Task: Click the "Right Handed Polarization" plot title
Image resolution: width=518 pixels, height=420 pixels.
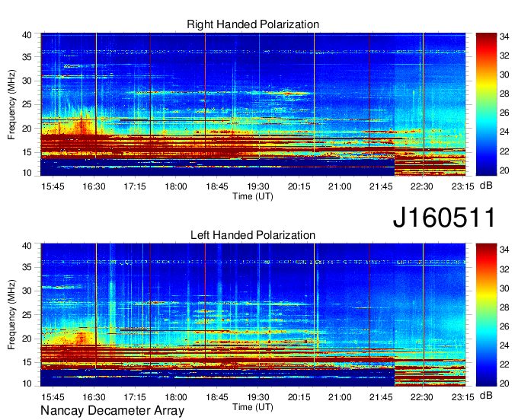Action: coord(253,24)
